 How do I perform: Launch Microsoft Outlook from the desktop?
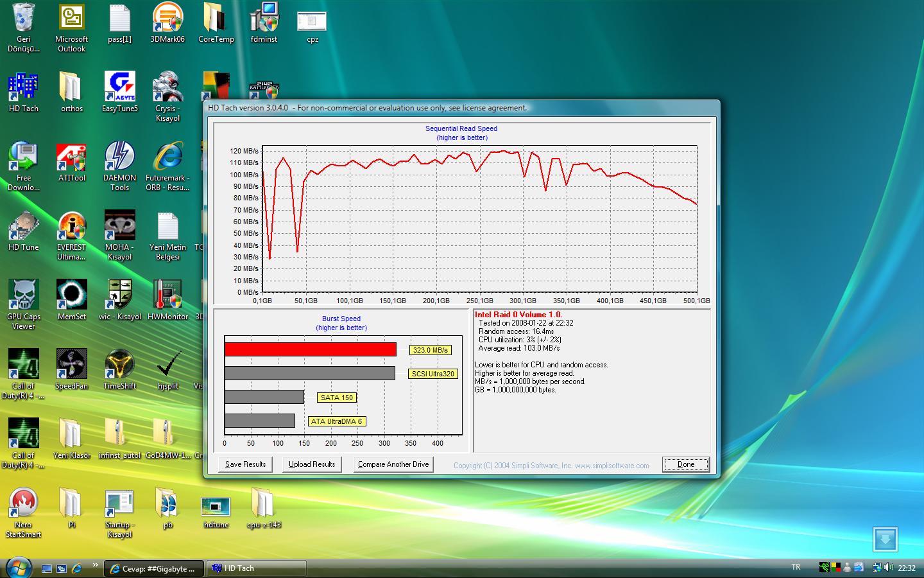point(72,27)
